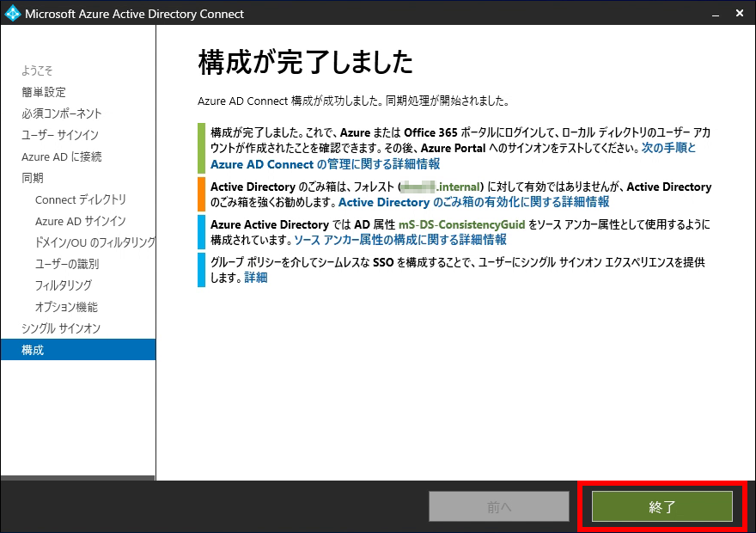The image size is (756, 533).
Task: Open Active Directory のごみ箱の有効化 details link
Action: (x=474, y=202)
